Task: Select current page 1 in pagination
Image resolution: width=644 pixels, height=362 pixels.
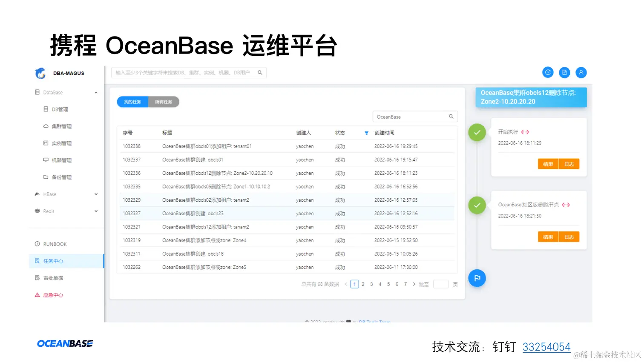Action: pos(354,284)
